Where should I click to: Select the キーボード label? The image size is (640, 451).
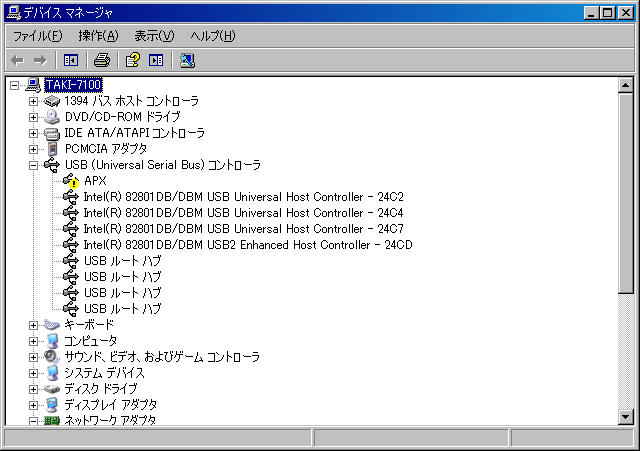coord(89,325)
